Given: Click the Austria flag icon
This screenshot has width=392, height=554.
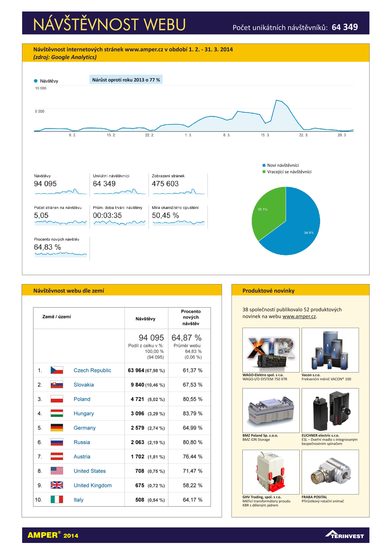Looking at the screenshot, I should click(57, 456).
